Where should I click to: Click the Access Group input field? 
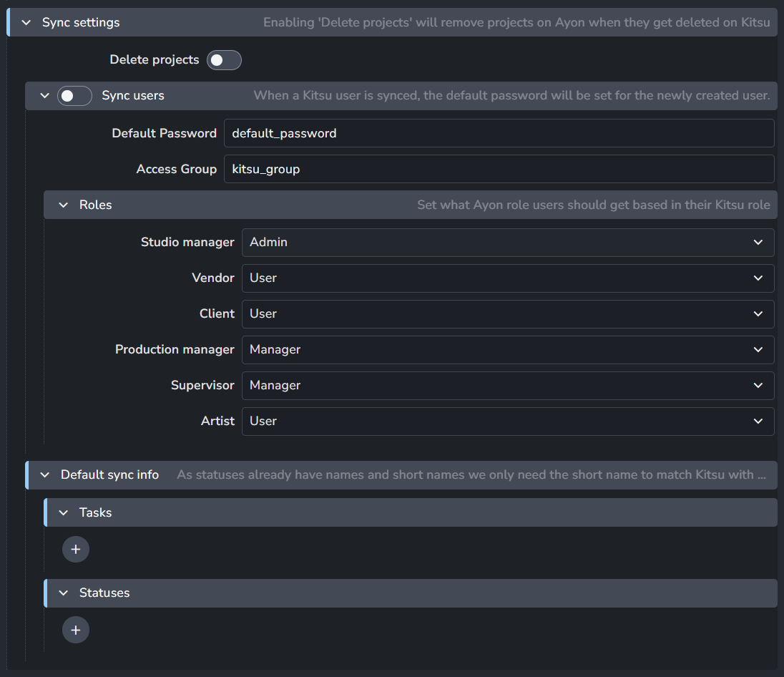point(499,170)
